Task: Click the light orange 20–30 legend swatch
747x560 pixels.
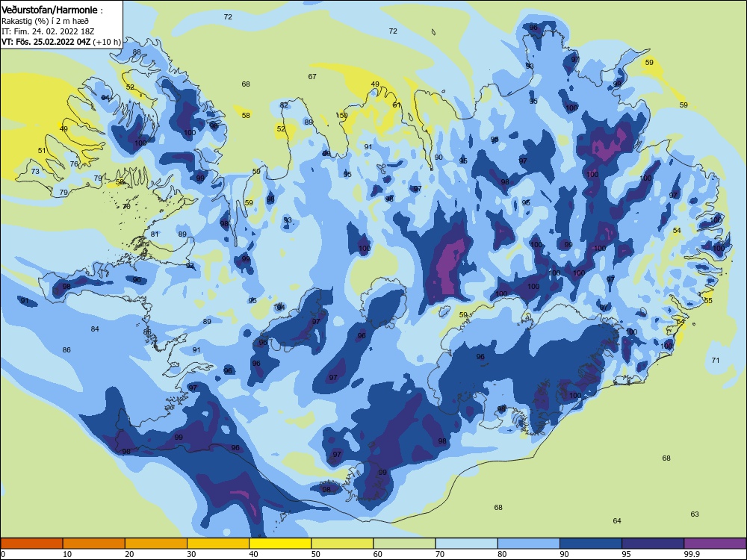Action: point(156,544)
